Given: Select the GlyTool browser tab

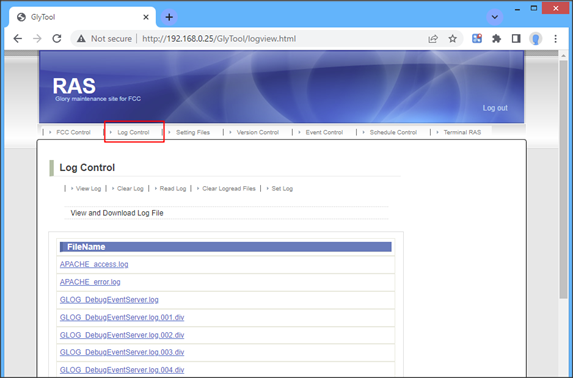Looking at the screenshot, I should click(82, 17).
